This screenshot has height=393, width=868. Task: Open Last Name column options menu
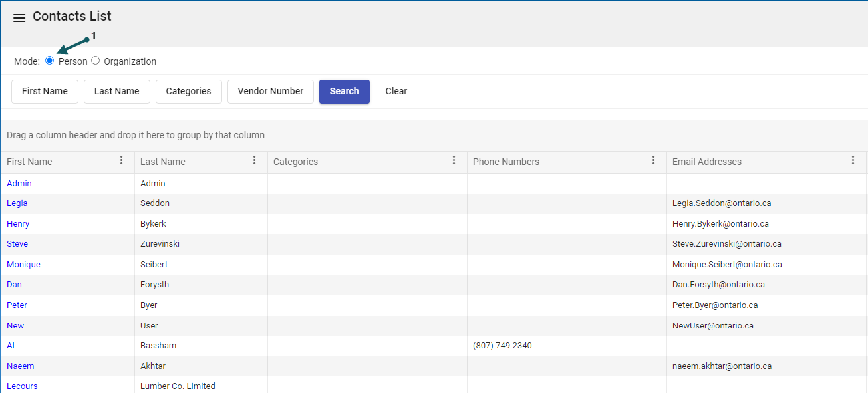click(254, 160)
